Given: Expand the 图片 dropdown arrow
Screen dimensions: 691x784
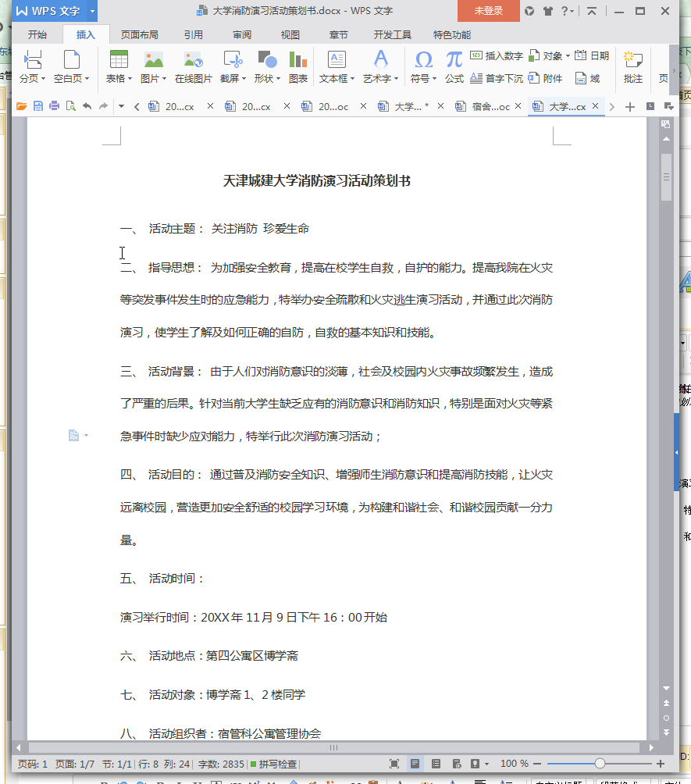Looking at the screenshot, I should 164,79.
